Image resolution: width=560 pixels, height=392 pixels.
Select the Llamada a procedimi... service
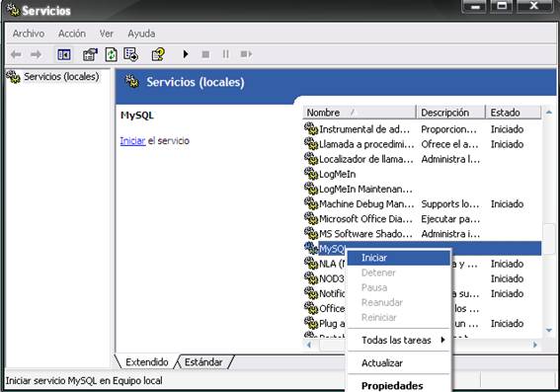click(x=423, y=144)
